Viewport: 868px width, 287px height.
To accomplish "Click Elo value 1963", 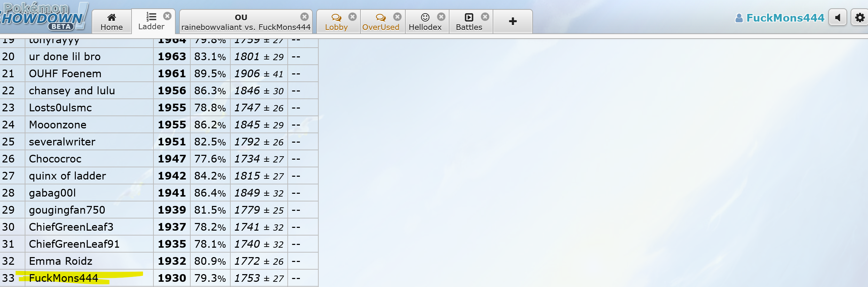I will coord(172,56).
